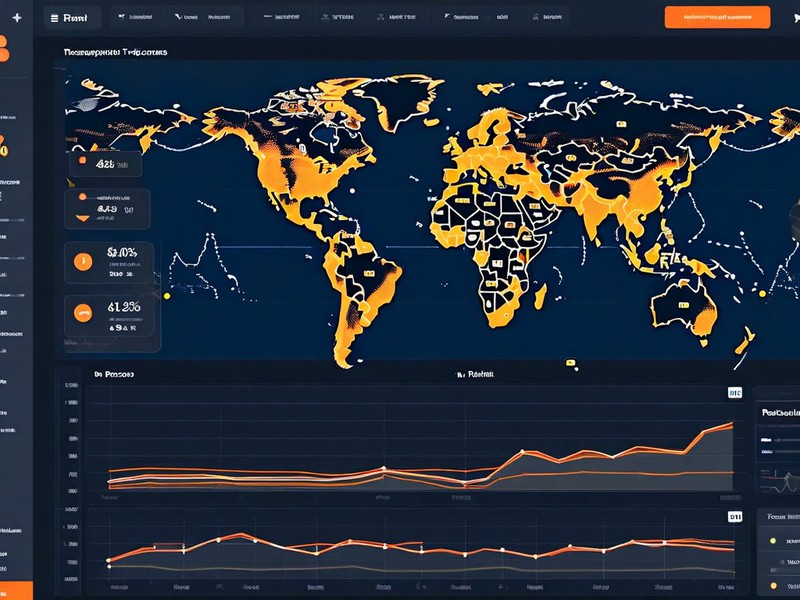The image size is (800, 600).
Task: Click the plus icon at the top left corner
Action: click(17, 17)
